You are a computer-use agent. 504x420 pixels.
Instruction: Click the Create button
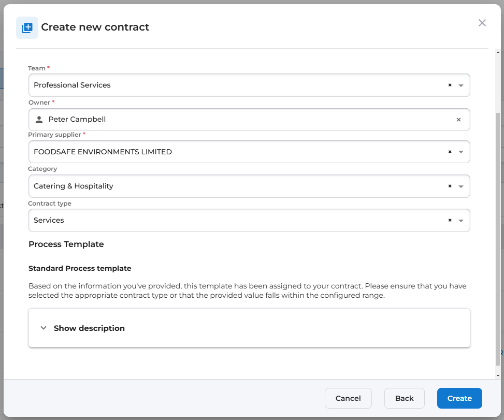pyautogui.click(x=459, y=398)
